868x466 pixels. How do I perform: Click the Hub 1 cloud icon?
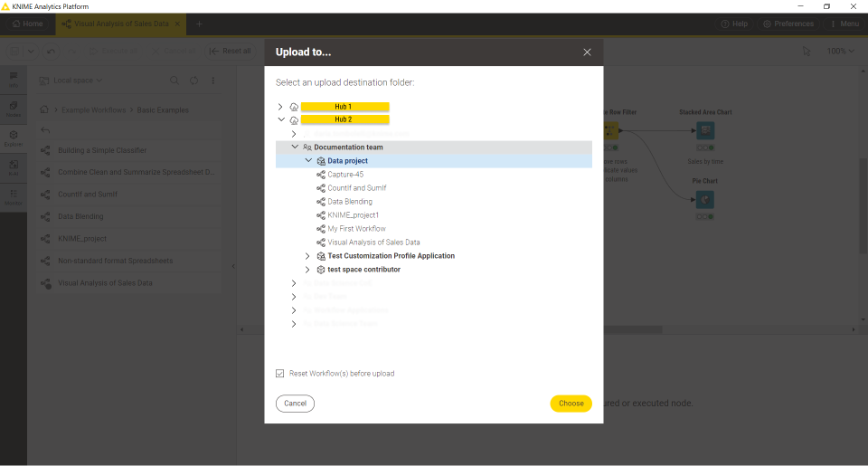click(294, 107)
